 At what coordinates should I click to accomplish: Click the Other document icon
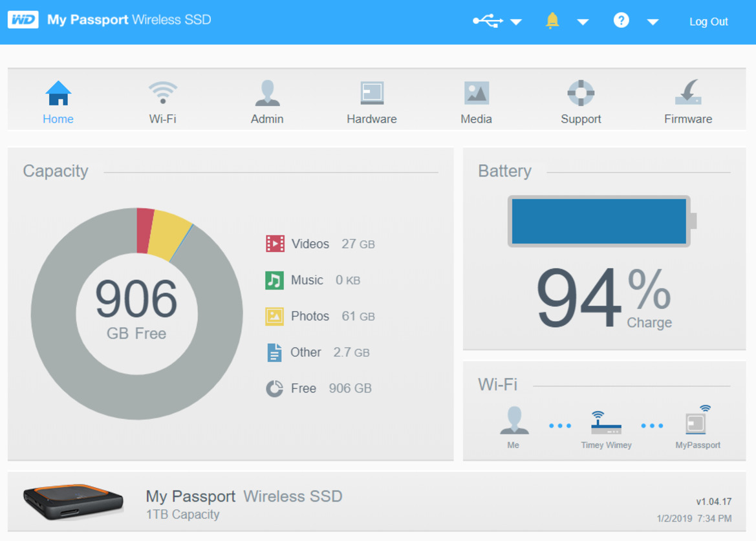(274, 352)
